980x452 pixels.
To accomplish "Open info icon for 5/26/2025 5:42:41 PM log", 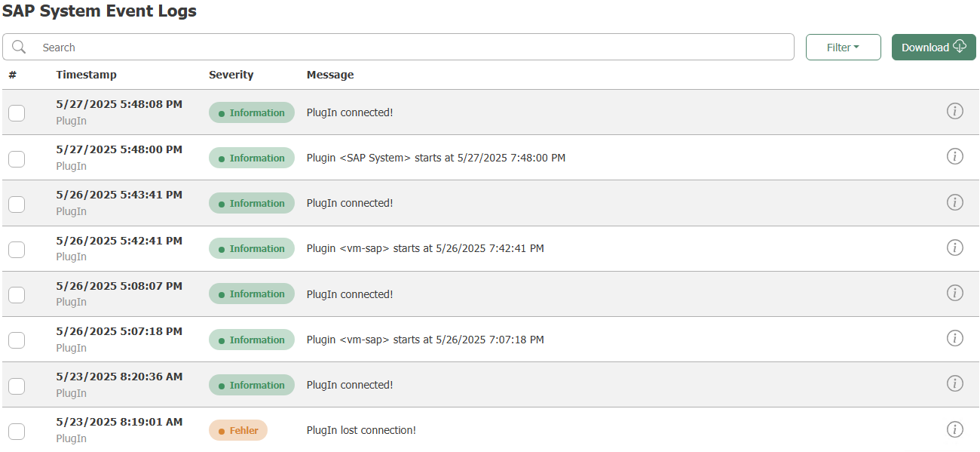I will tap(954, 248).
